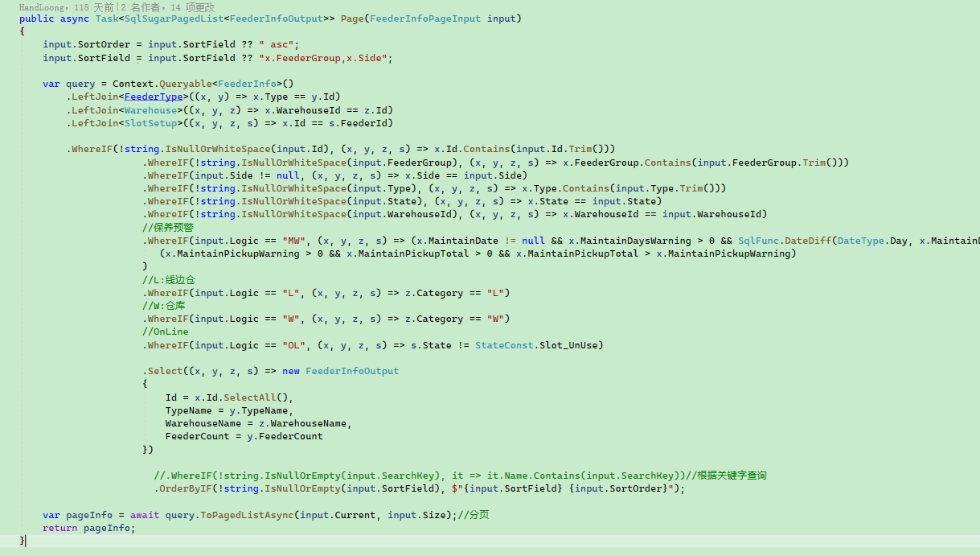Click the SlotSetup type in the LeftJoin call
The height and width of the screenshot is (556, 980).
[150, 123]
